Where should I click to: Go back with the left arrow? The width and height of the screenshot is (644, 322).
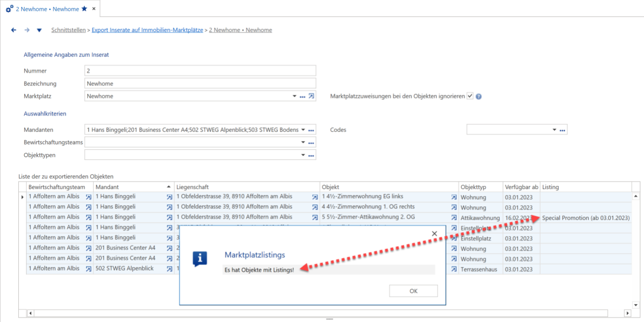[x=14, y=30]
